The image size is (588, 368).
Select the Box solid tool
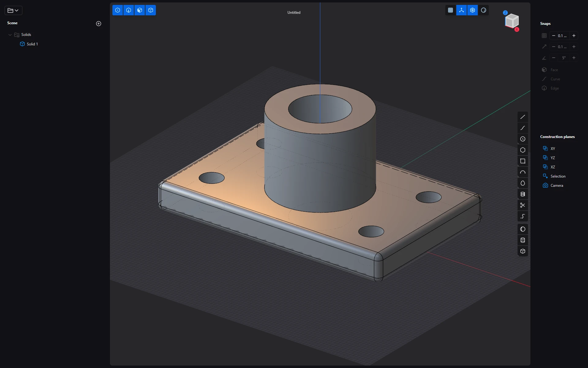[x=522, y=251]
